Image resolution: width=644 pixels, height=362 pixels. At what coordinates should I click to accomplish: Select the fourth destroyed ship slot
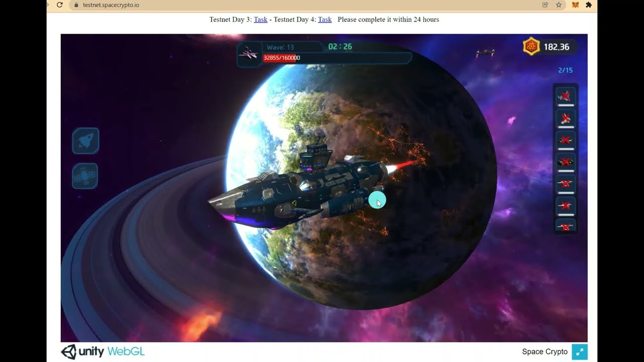(566, 162)
